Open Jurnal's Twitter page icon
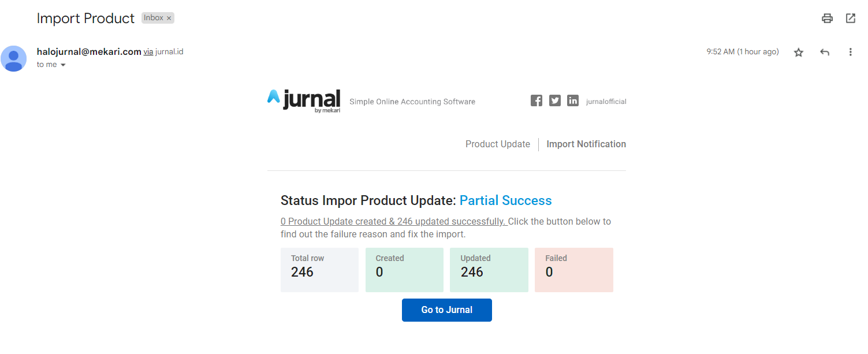Image resolution: width=868 pixels, height=354 pixels. [x=554, y=101]
